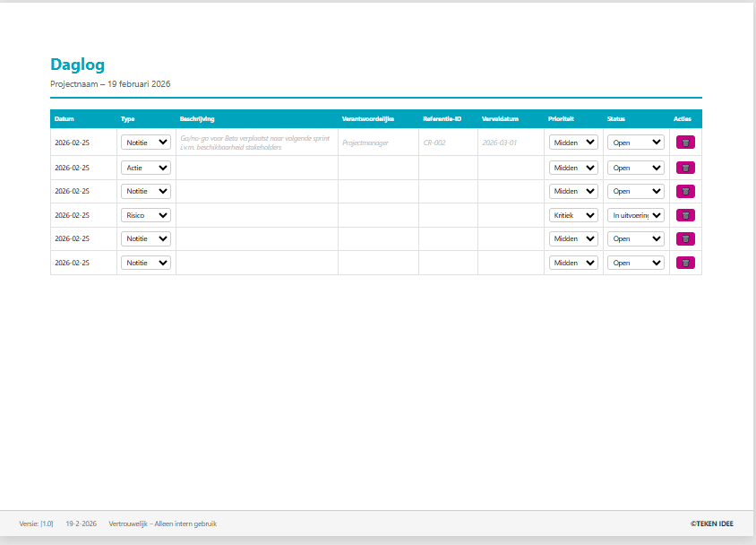Open the Prioriteit Midden dropdown in Actie row

(x=573, y=168)
